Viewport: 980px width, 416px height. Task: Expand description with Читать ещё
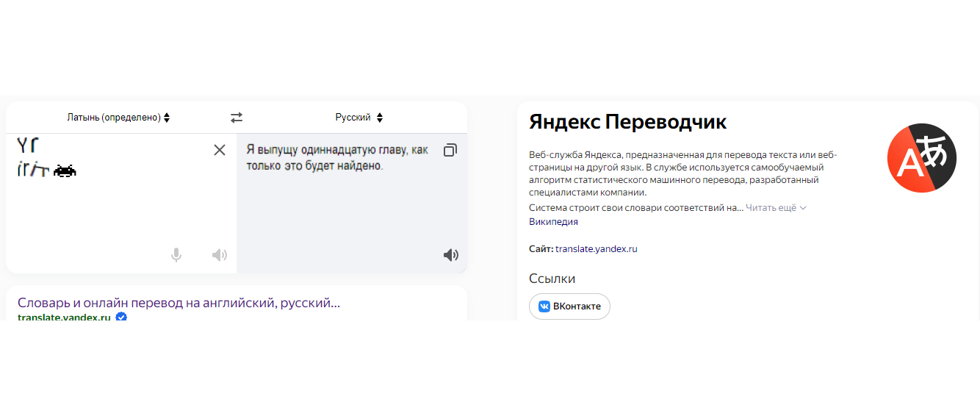[776, 208]
